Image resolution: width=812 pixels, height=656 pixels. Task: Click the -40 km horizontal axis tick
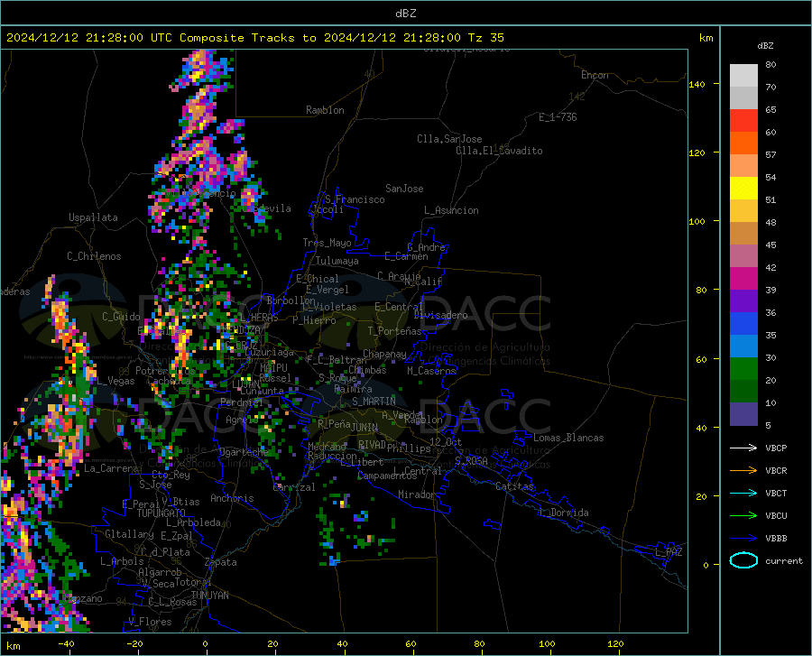tap(66, 644)
